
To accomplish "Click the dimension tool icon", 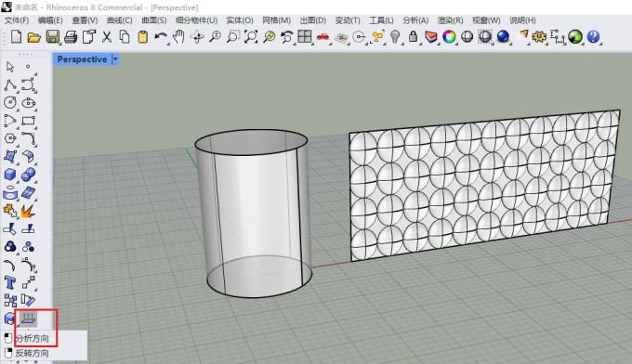I will (557, 37).
